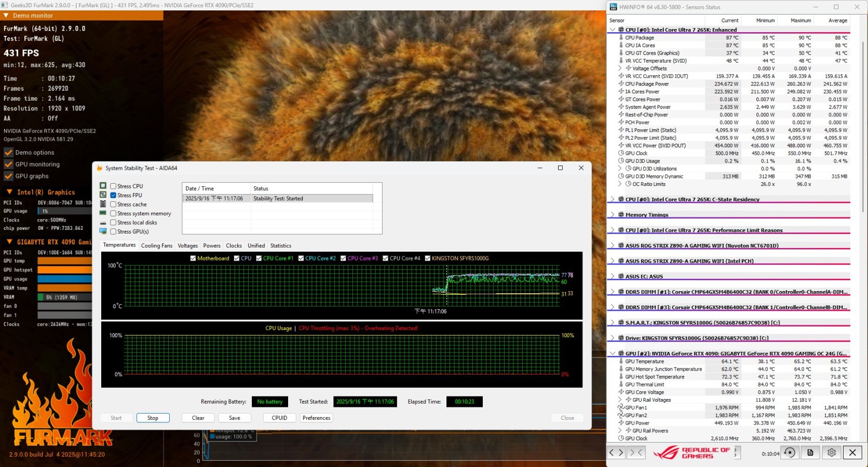This screenshot has width=868, height=467.
Task: Open the Statistics tab in AIDA64
Action: pyautogui.click(x=280, y=246)
